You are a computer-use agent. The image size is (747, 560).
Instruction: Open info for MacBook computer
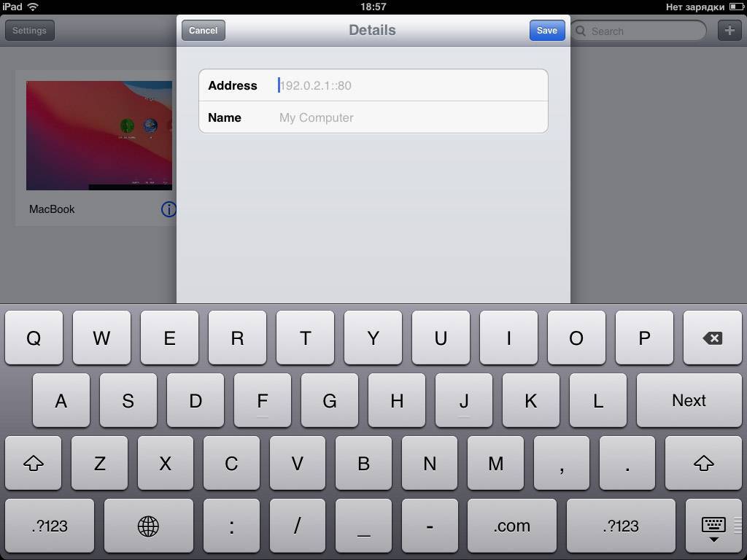(x=169, y=209)
